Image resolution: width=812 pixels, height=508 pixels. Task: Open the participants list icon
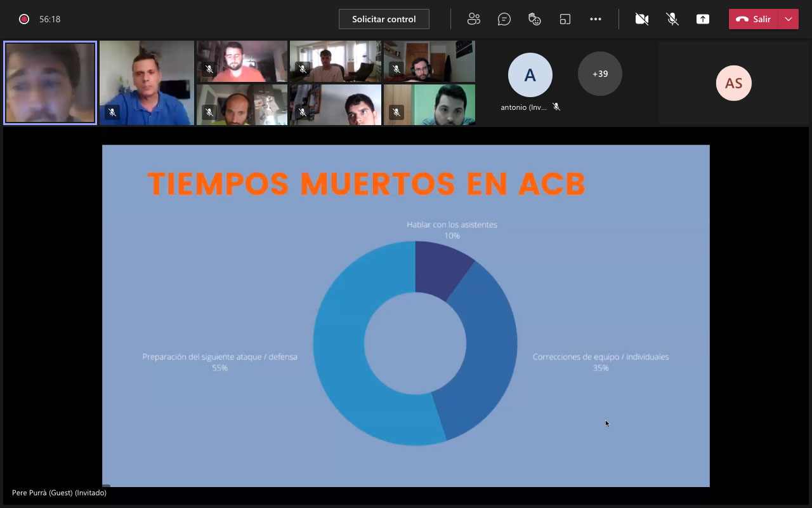[474, 19]
